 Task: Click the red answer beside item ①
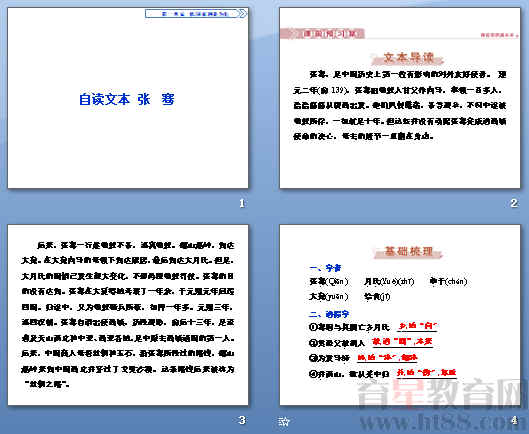[418, 326]
